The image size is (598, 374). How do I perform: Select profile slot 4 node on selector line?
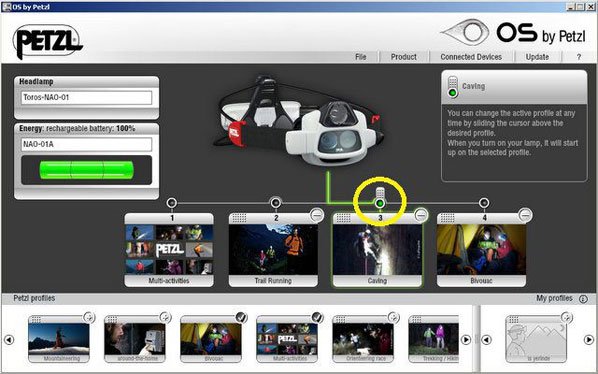pos(484,203)
